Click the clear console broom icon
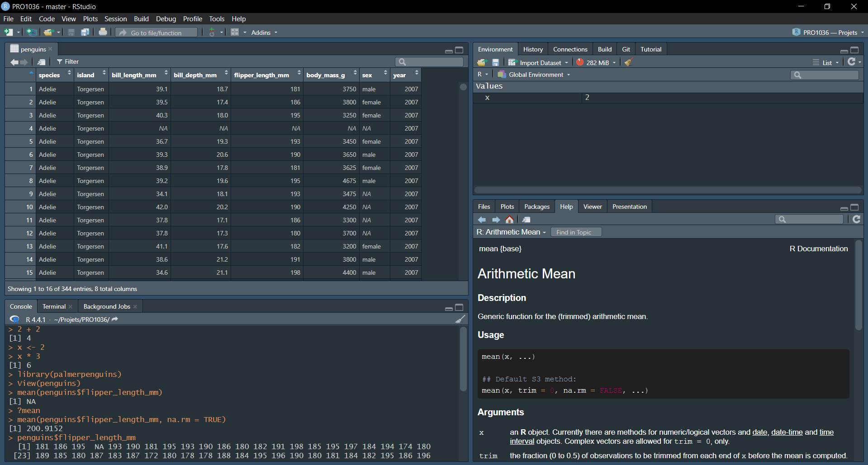The width and height of the screenshot is (868, 465). tap(460, 319)
